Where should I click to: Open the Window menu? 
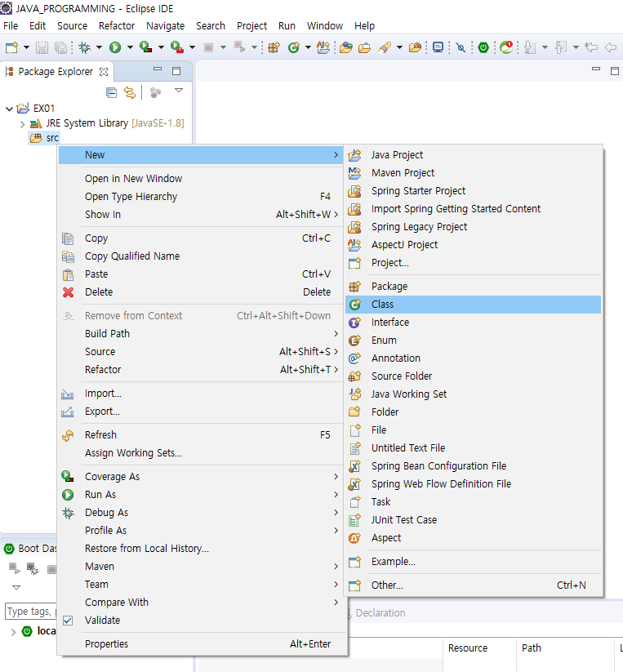325,25
